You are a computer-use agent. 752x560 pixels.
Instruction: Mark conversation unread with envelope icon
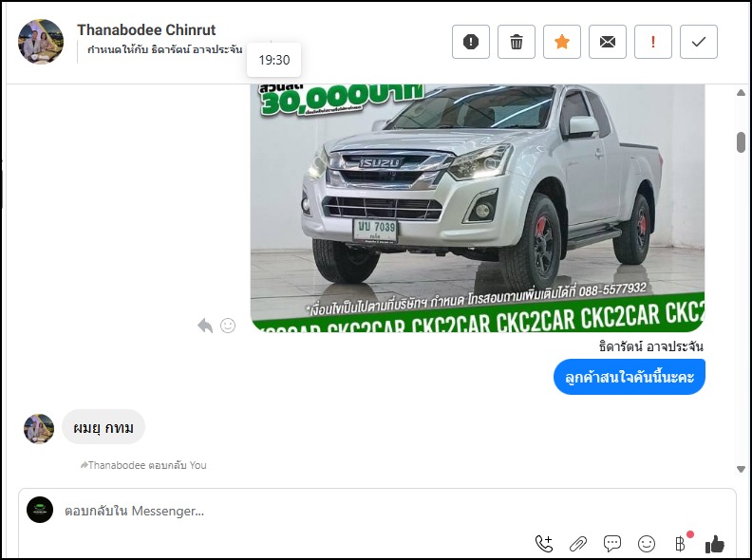tap(607, 42)
